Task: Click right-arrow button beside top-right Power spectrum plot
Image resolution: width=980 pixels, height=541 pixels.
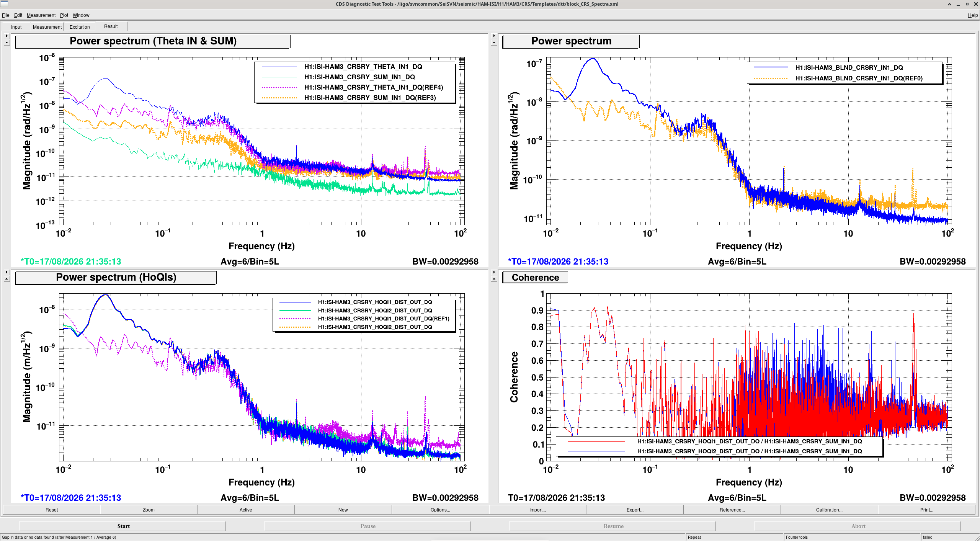Action: pyautogui.click(x=494, y=36)
